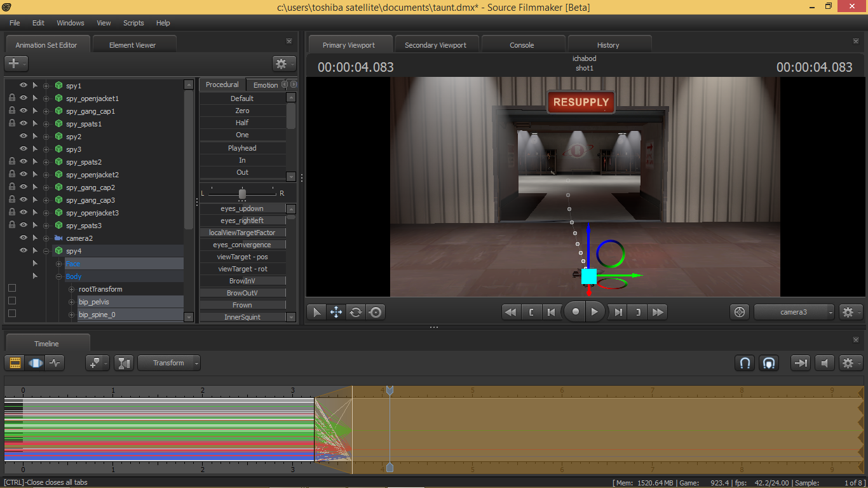
Task: Switch to the Element Viewer tab
Action: 132,45
